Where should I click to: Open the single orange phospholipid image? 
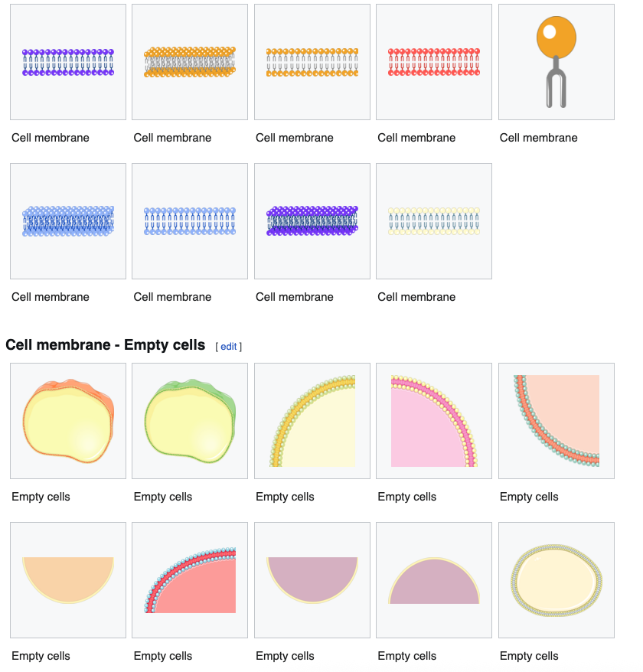pos(557,62)
